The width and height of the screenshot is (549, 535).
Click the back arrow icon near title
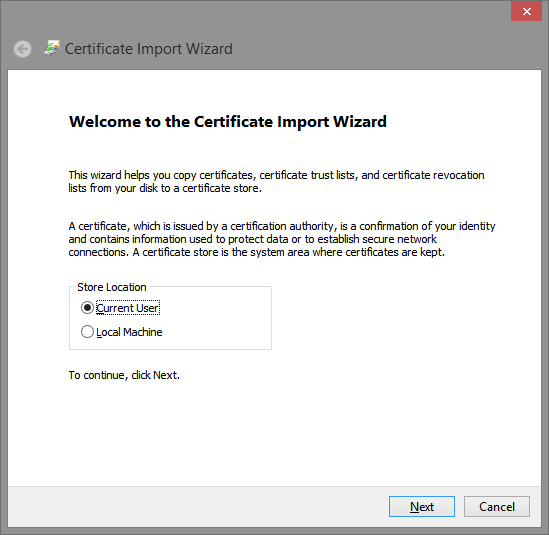tap(22, 49)
